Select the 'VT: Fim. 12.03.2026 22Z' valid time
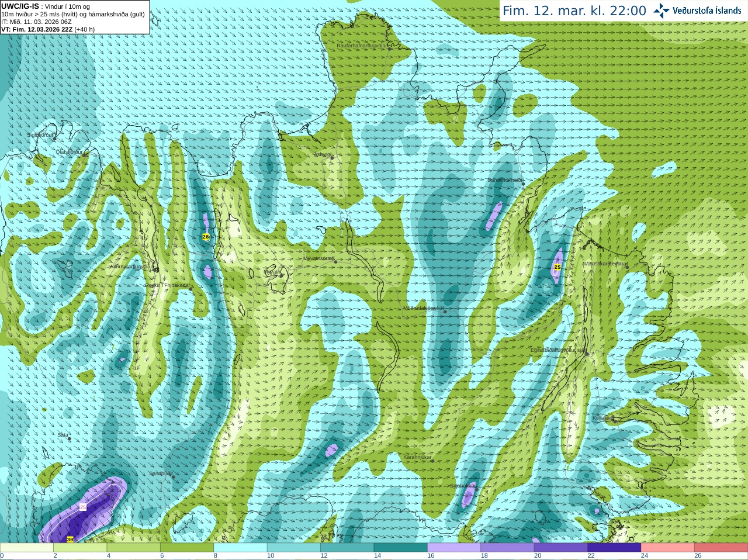Viewport: 748px width, 560px height. (37, 29)
